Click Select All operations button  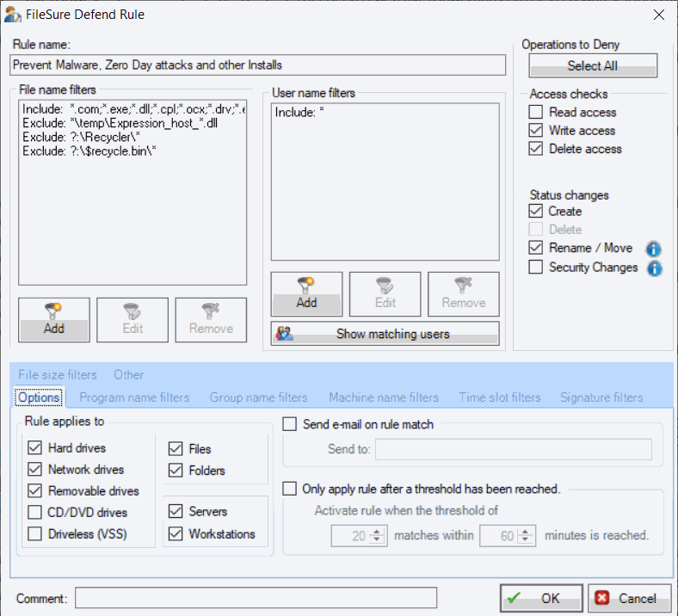point(593,65)
